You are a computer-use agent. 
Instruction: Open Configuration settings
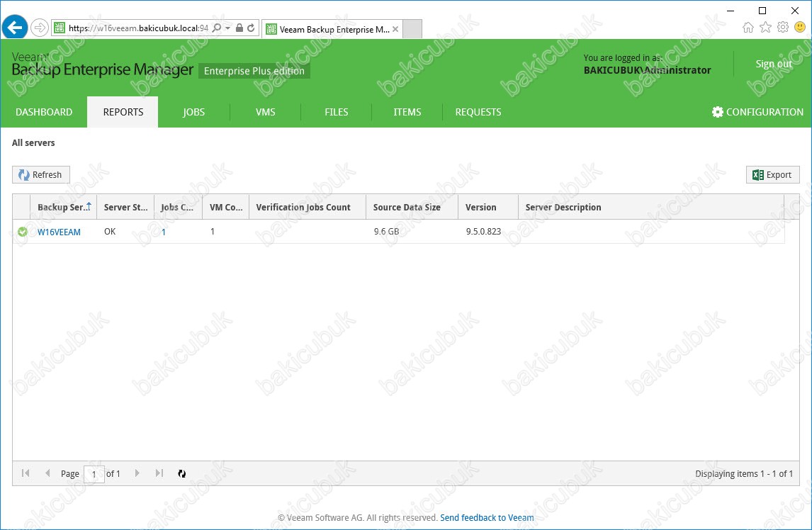pos(757,112)
